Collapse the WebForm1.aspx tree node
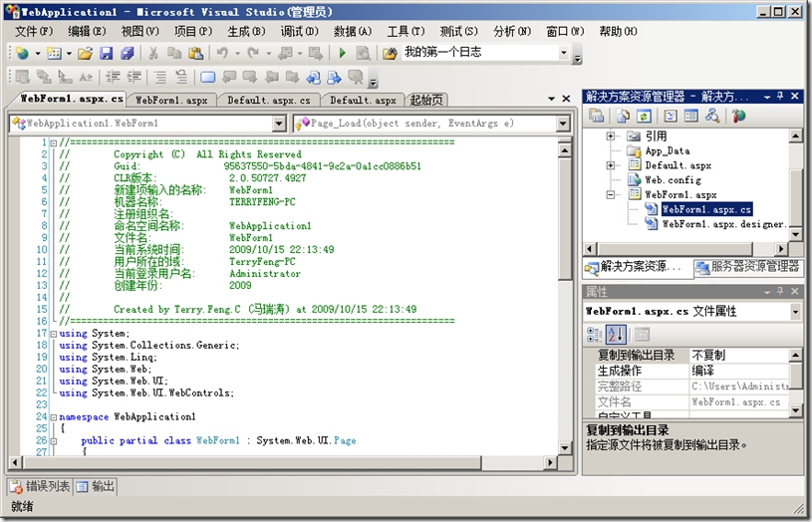The image size is (812, 522). [611, 195]
